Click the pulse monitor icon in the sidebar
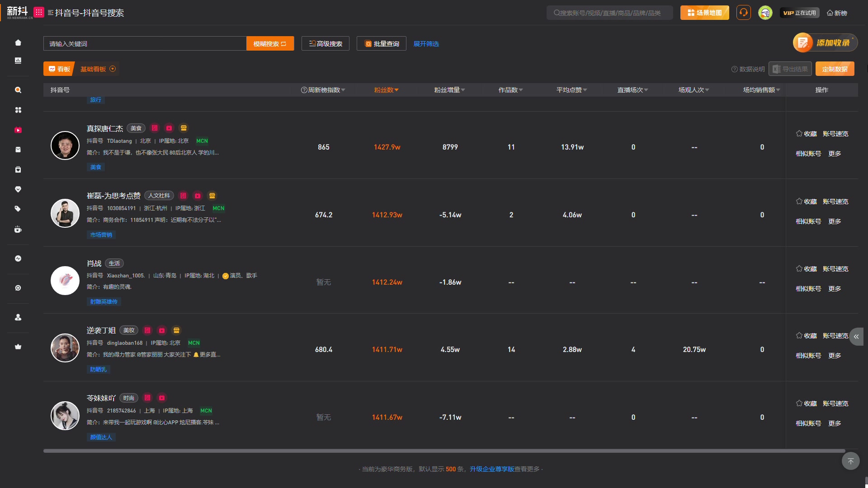 [18, 258]
